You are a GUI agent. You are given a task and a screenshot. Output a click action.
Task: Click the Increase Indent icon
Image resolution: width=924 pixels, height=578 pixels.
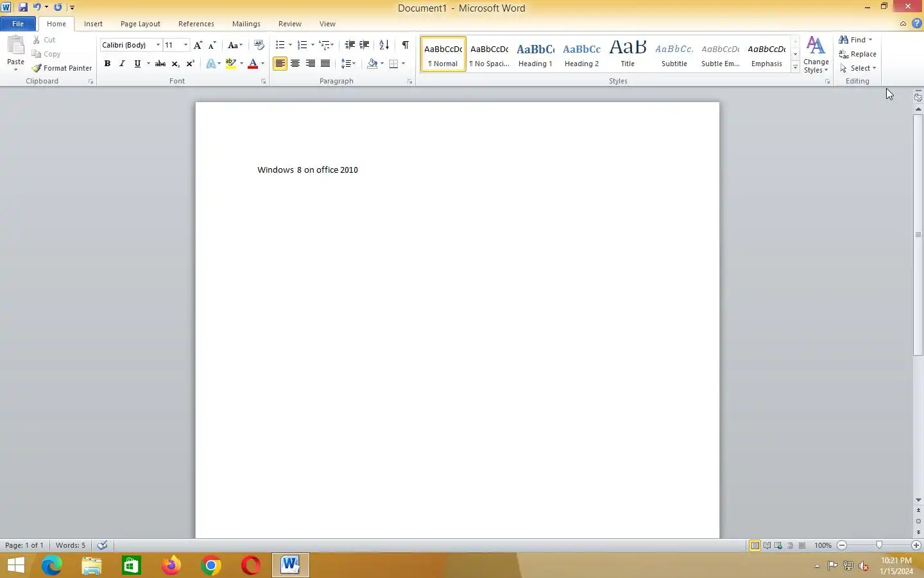(364, 45)
